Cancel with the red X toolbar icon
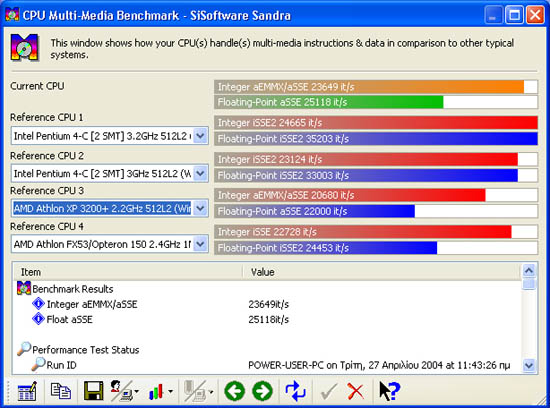This screenshot has height=408, width=550. 355,391
